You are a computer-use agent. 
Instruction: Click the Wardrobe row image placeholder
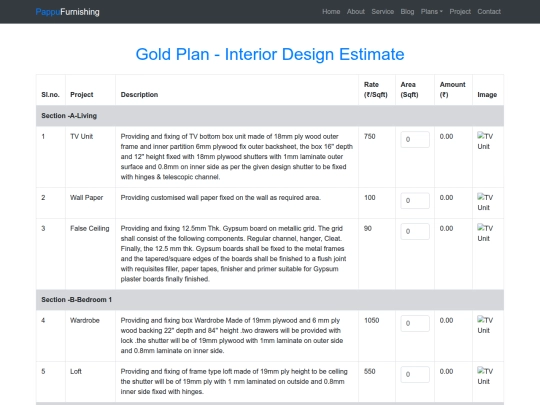click(x=485, y=325)
